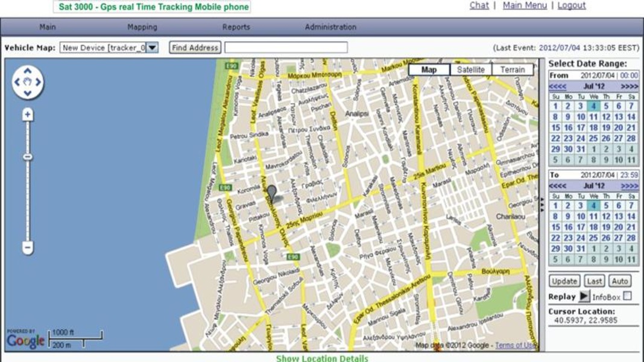
Task: Go to next month in To calendar
Action: [629, 186]
